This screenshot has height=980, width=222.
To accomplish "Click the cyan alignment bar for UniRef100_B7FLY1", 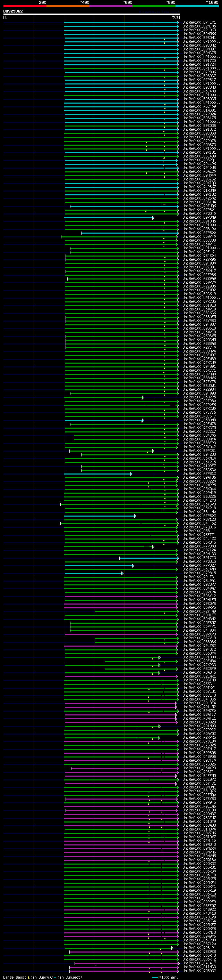I will 121,23.
